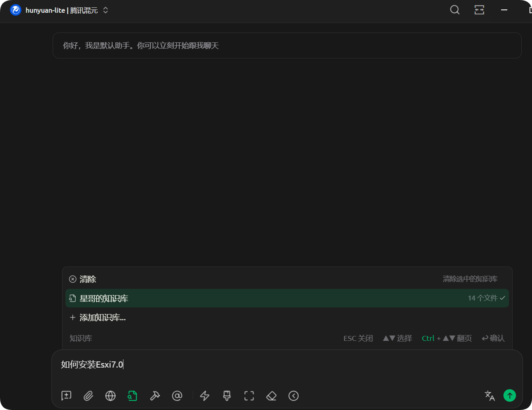Select 添加知识库... entry
Screen dimensions: 532x410
287,317
